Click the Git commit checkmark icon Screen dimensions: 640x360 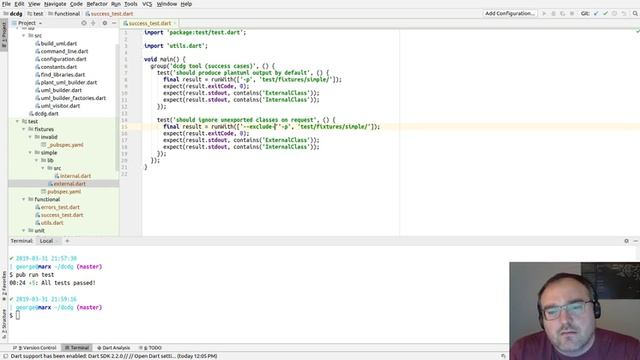pyautogui.click(x=605, y=13)
